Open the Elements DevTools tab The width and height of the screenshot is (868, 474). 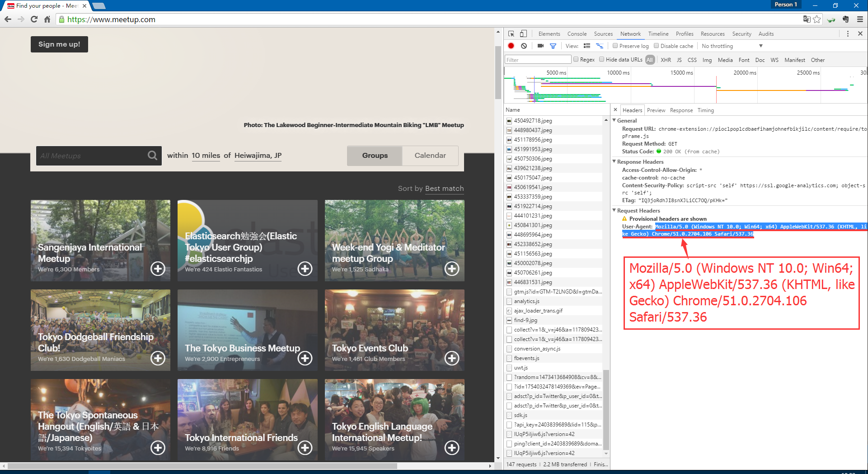[x=549, y=34]
